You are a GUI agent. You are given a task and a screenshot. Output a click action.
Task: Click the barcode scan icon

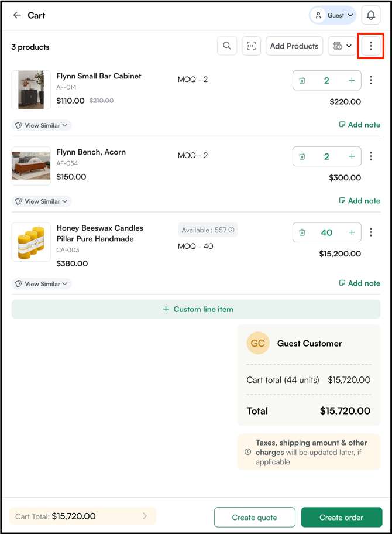(x=251, y=46)
